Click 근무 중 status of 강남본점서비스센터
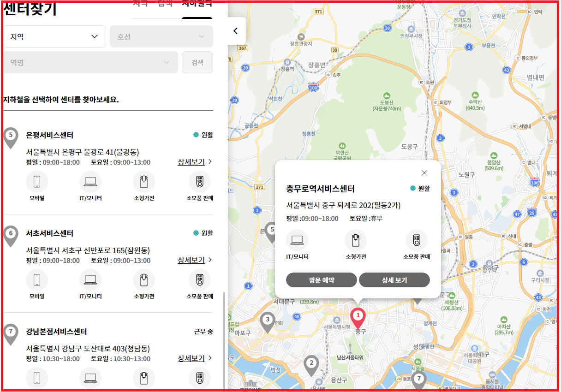 point(203,332)
